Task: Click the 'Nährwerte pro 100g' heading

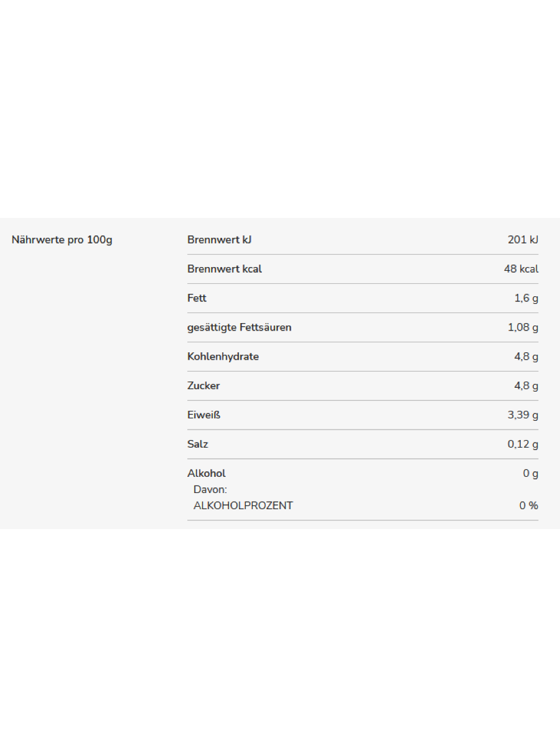Action: tap(62, 240)
